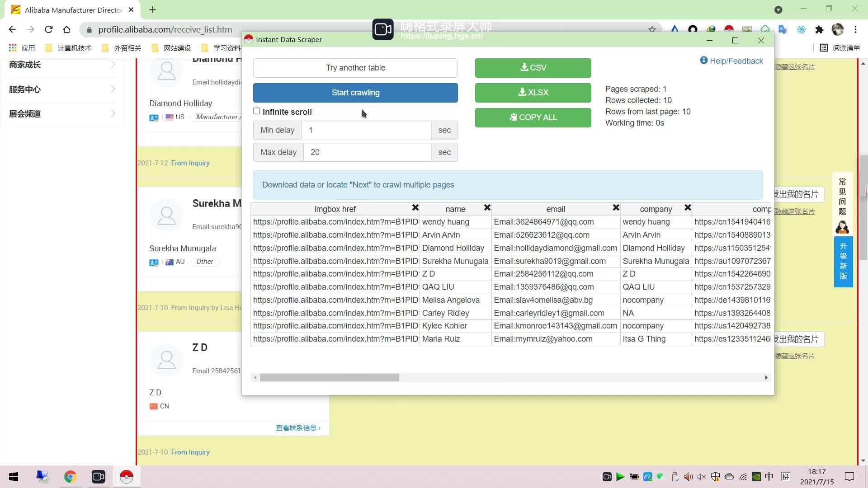Remove the imgbox href column
868x488 pixels.
pos(415,207)
